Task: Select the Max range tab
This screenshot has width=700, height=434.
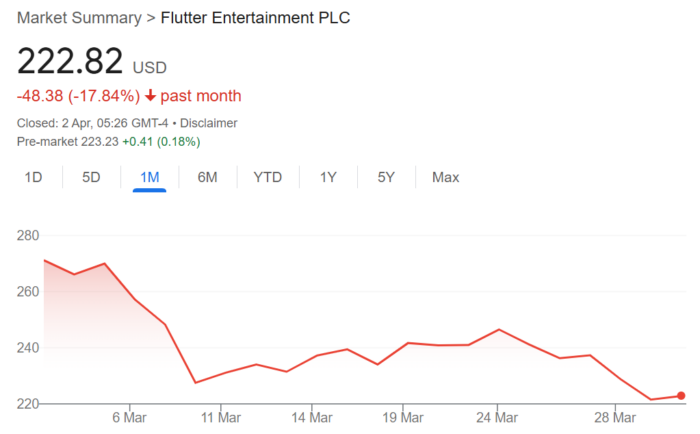Action: (445, 177)
